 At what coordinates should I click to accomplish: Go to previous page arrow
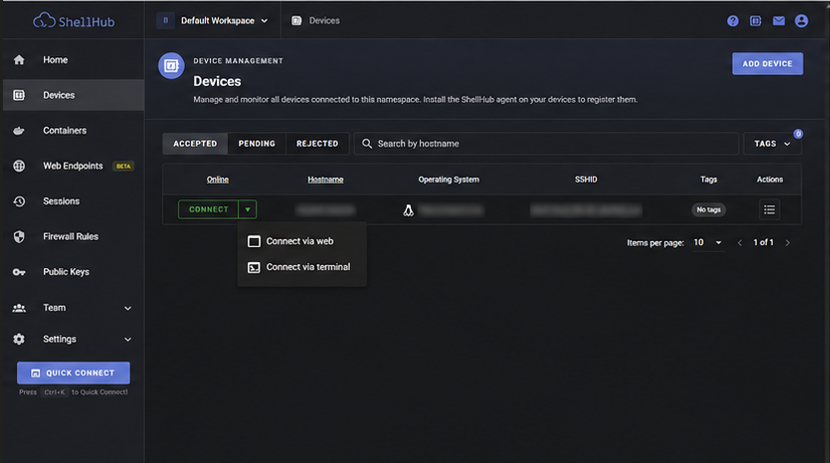coord(739,243)
